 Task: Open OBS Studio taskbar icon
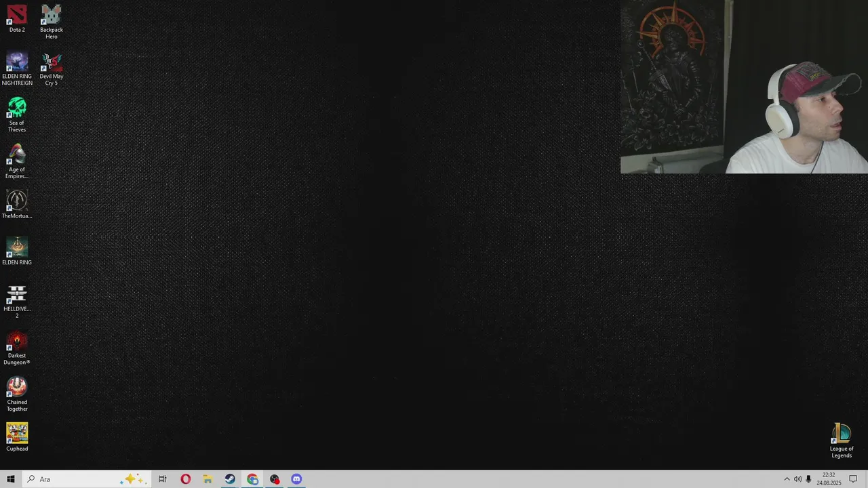coord(275,479)
